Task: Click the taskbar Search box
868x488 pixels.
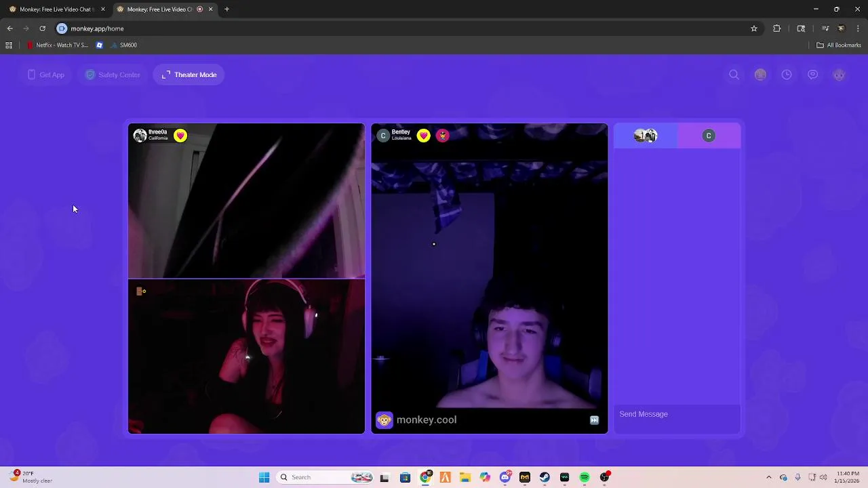Action: point(325,477)
